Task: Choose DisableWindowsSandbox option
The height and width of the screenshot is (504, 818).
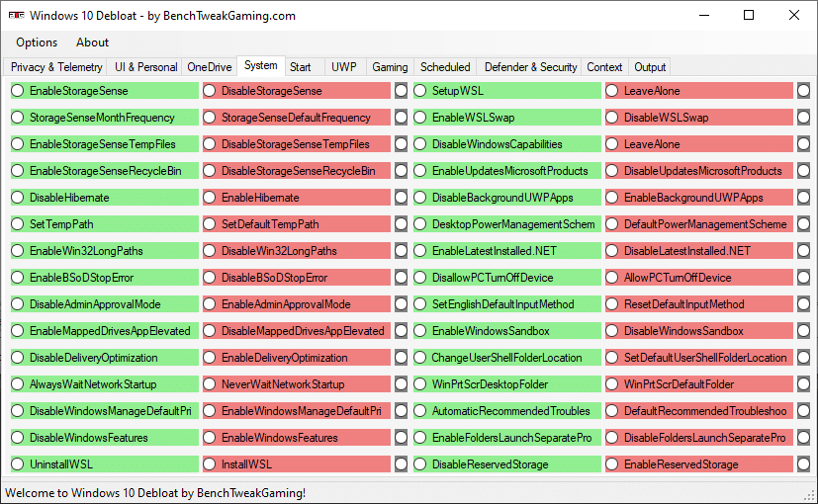Action: pos(699,331)
